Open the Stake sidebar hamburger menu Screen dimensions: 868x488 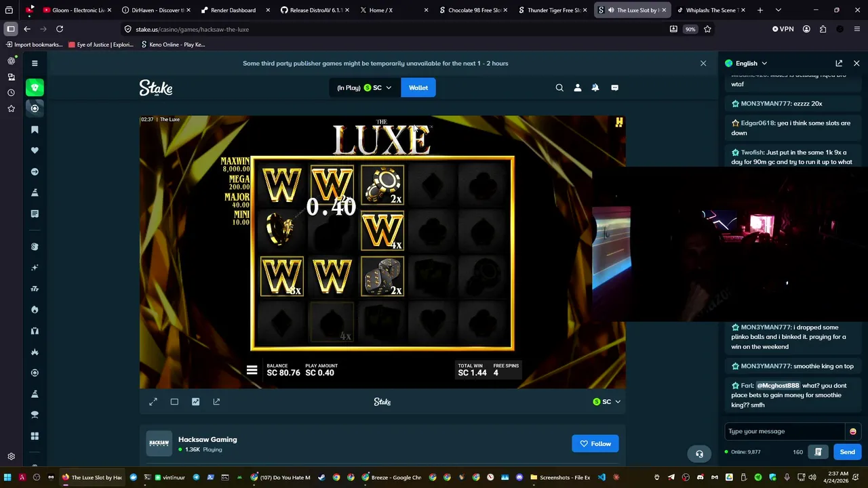tap(35, 63)
